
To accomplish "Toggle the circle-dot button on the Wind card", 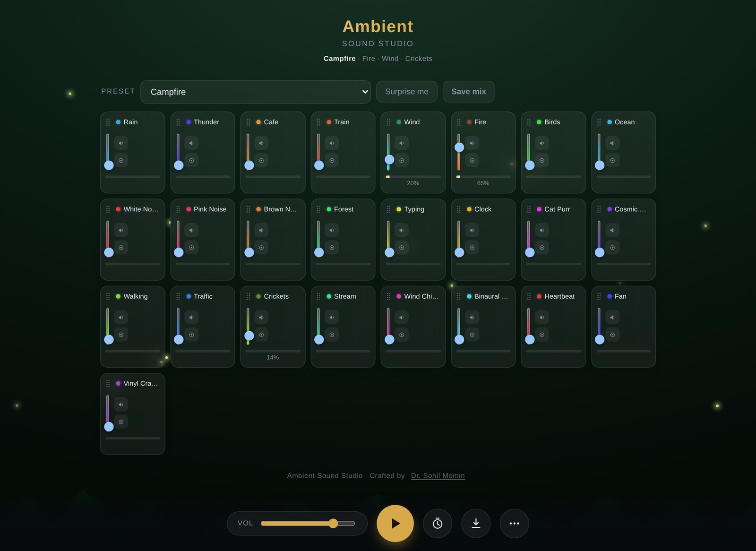I will coord(402,161).
